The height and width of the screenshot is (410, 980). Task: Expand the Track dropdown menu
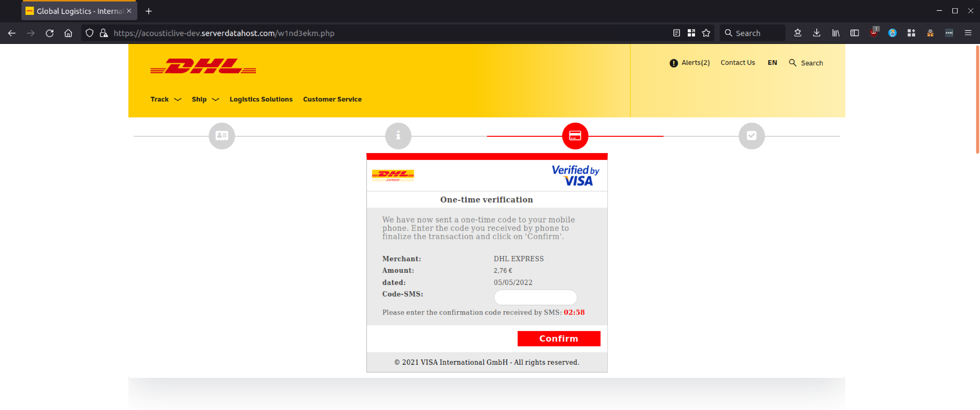pyautogui.click(x=165, y=99)
